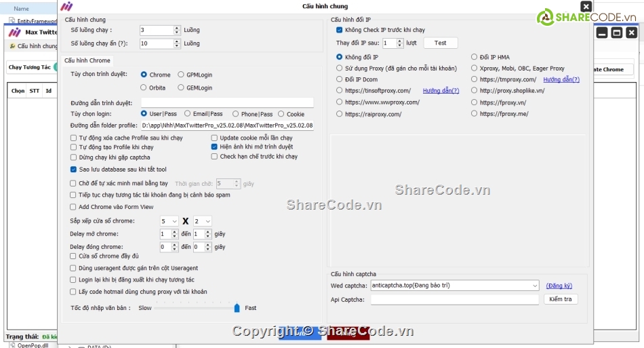Open Chạy Tương Tác tab in background
The height and width of the screenshot is (348, 644).
pyautogui.click(x=30, y=67)
